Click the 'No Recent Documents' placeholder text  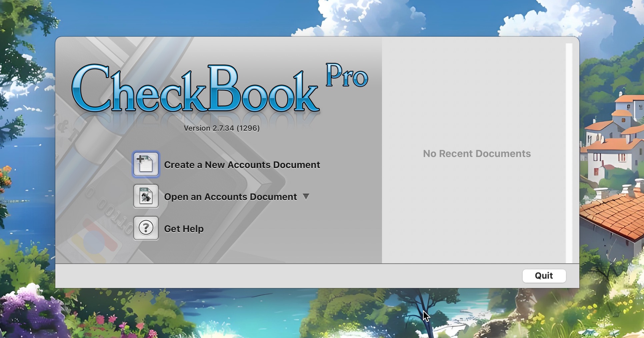click(x=477, y=154)
